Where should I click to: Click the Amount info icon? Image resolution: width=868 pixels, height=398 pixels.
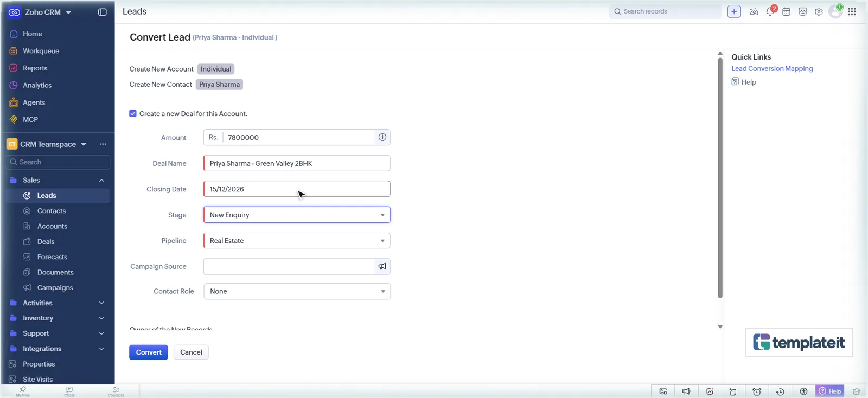(382, 137)
